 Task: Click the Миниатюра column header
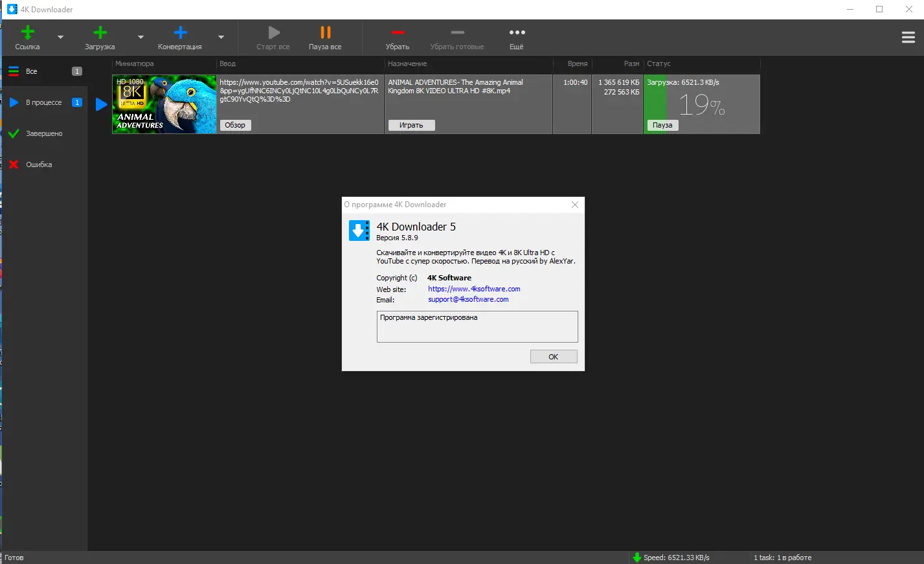135,63
